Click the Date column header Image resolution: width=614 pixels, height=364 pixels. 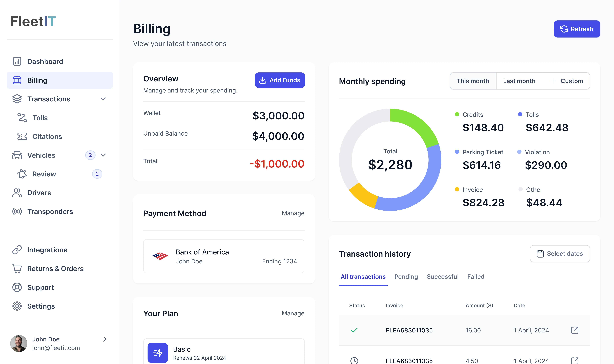(x=519, y=305)
